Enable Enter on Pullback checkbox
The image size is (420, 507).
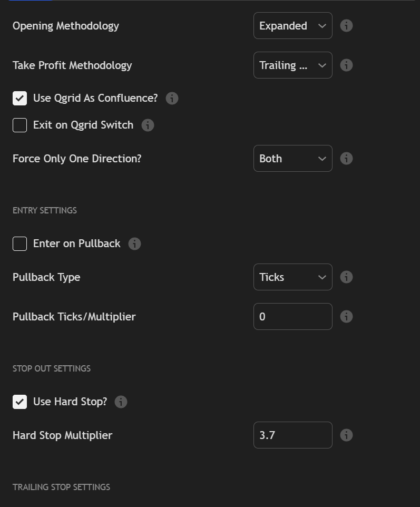click(20, 244)
